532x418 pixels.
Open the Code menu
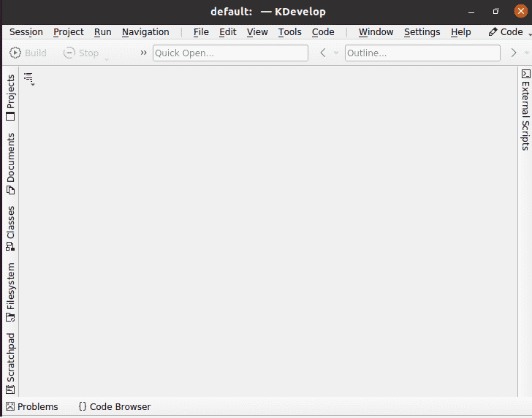tap(323, 32)
